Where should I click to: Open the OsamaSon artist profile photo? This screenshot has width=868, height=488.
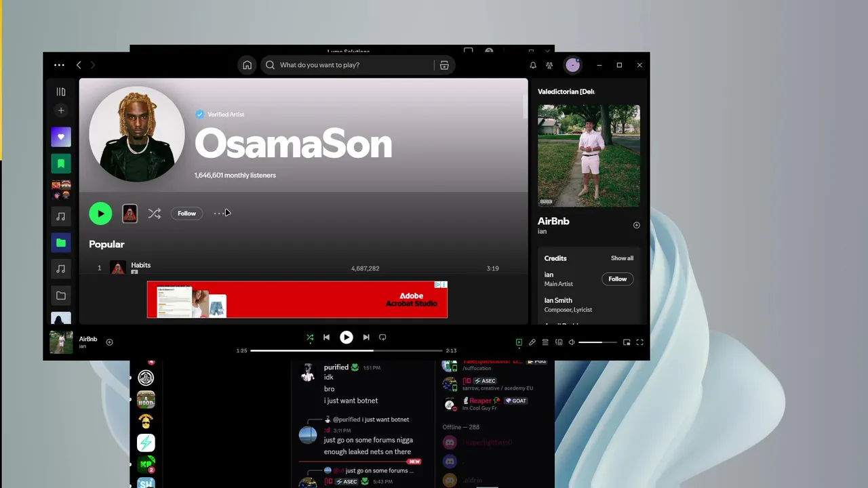(137, 134)
